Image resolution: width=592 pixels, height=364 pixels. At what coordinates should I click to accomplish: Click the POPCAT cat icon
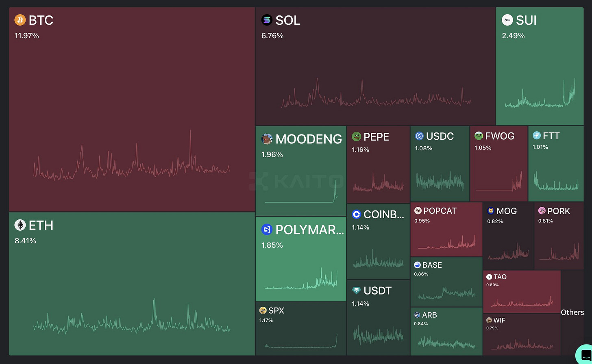tap(418, 211)
